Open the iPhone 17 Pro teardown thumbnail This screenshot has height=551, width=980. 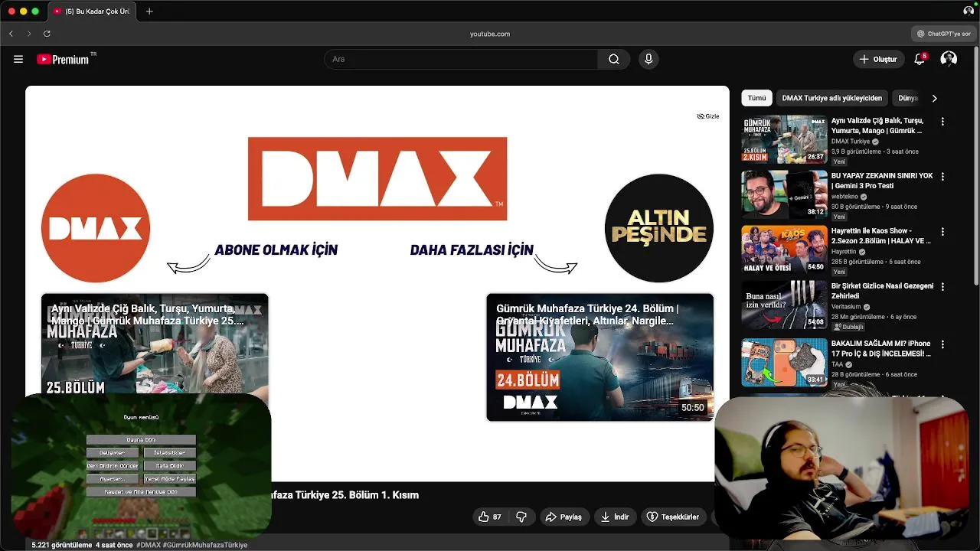[x=784, y=363]
